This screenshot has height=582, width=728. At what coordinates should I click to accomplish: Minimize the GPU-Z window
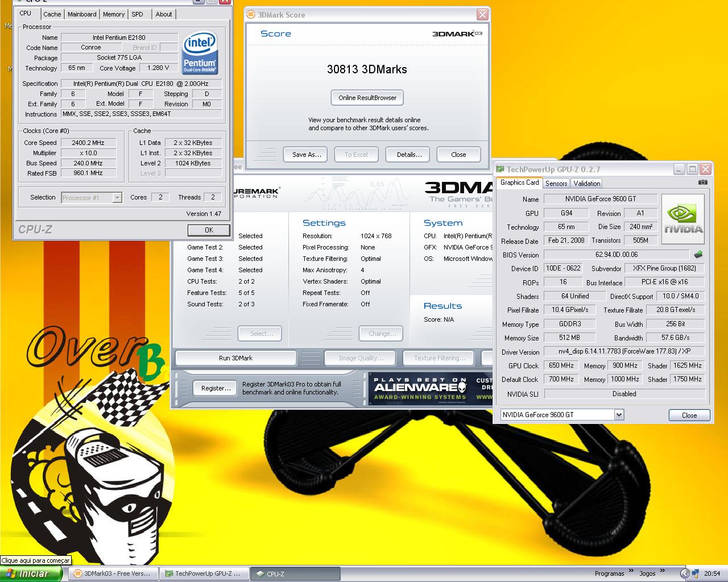point(679,169)
